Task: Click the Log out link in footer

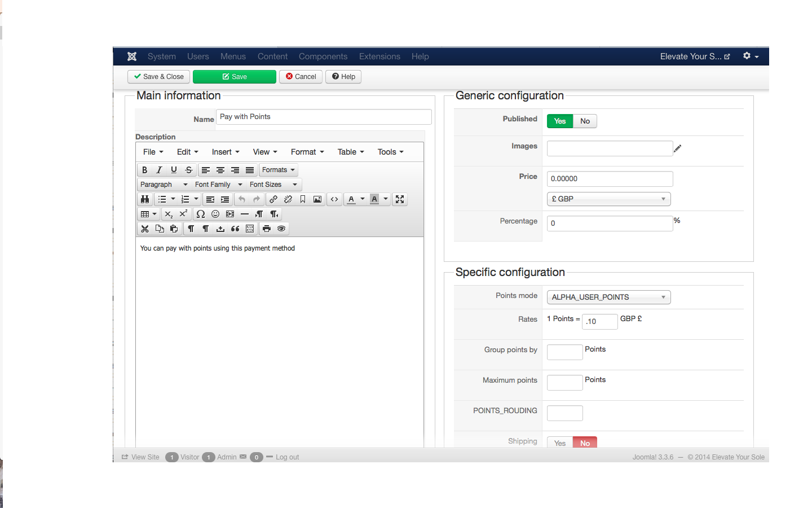Action: click(287, 457)
